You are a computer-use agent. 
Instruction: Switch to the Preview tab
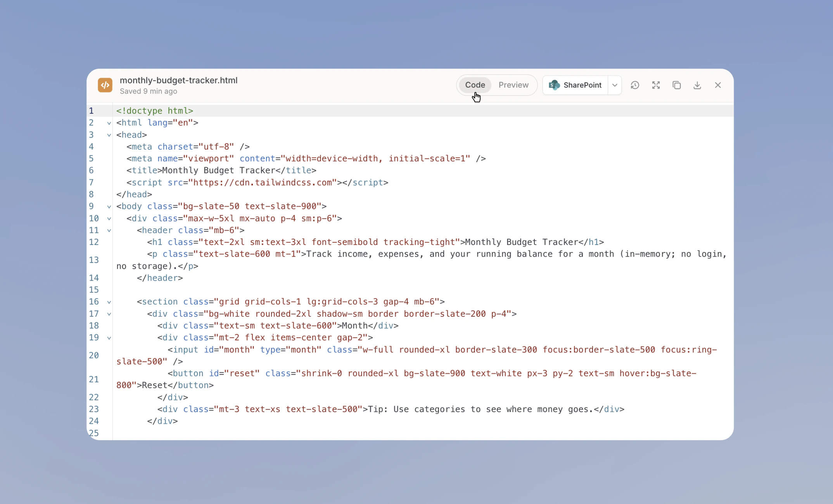tap(513, 85)
